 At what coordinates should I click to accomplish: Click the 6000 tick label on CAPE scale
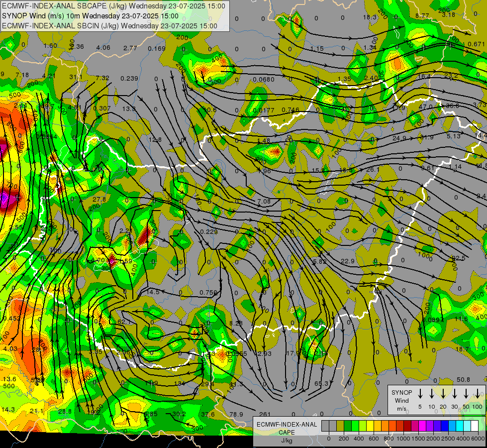tap(478, 439)
